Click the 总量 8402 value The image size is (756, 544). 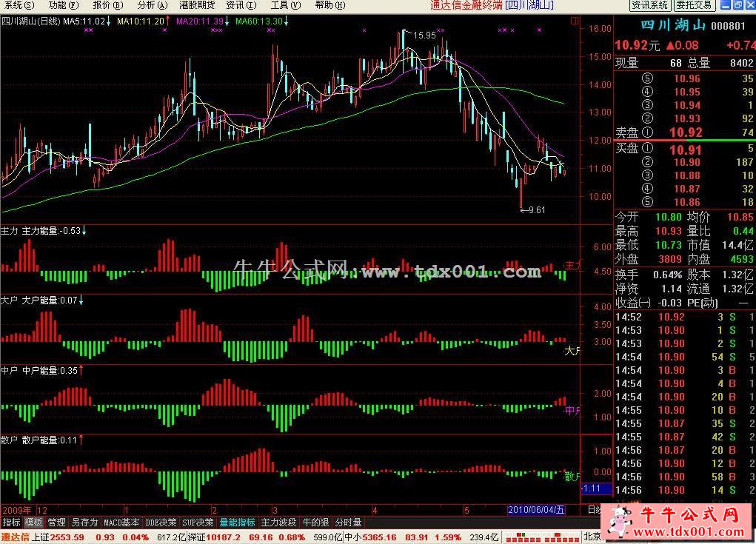[741, 63]
